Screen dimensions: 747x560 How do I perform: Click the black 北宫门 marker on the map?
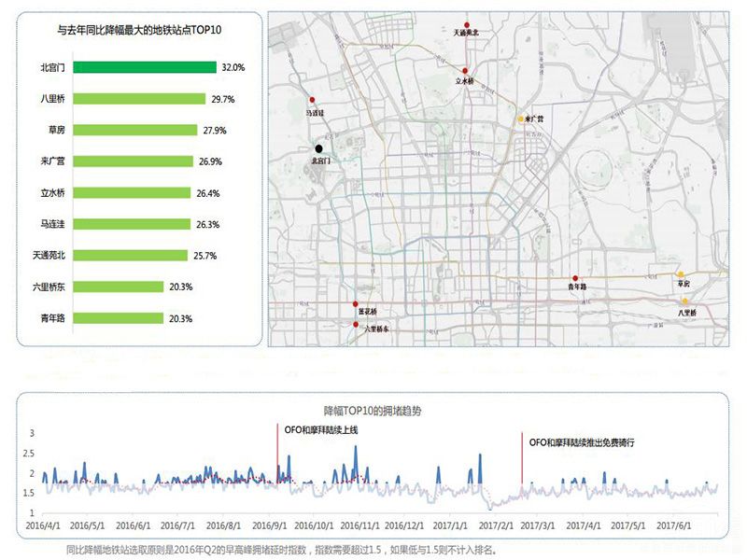[319, 148]
